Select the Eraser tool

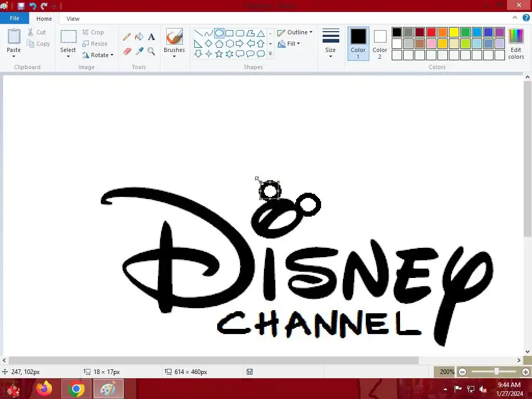tap(127, 51)
